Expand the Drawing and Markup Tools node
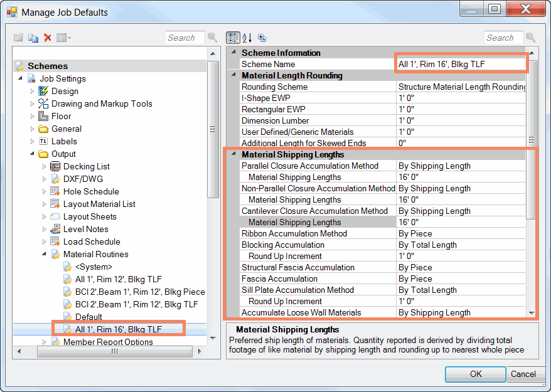Image resolution: width=551 pixels, height=392 pixels. (x=33, y=103)
